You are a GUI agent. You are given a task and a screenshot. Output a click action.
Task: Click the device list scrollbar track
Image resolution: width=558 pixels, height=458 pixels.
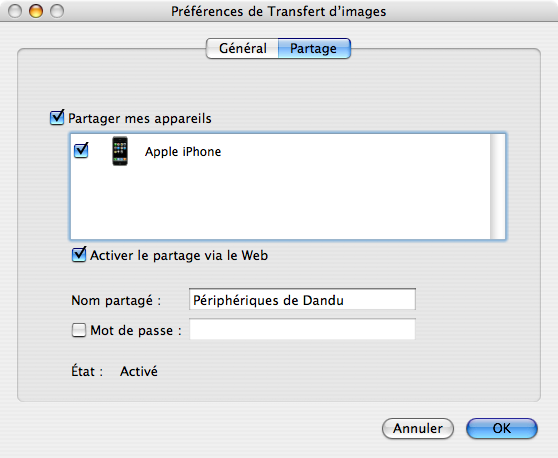pyautogui.click(x=497, y=186)
